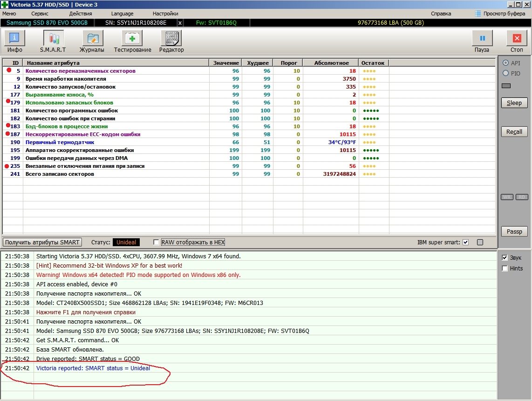Open the Сервис menu
This screenshot has width=532, height=401.
click(x=40, y=14)
